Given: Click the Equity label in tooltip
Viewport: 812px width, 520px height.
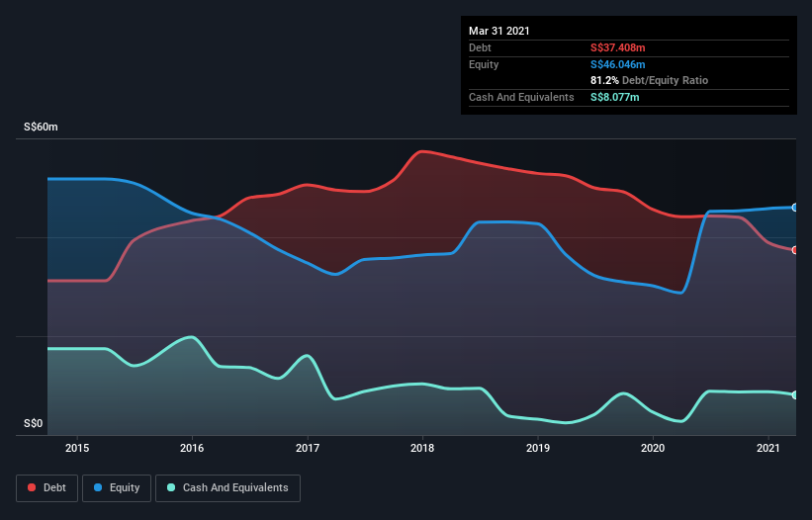Looking at the screenshot, I should [484, 64].
